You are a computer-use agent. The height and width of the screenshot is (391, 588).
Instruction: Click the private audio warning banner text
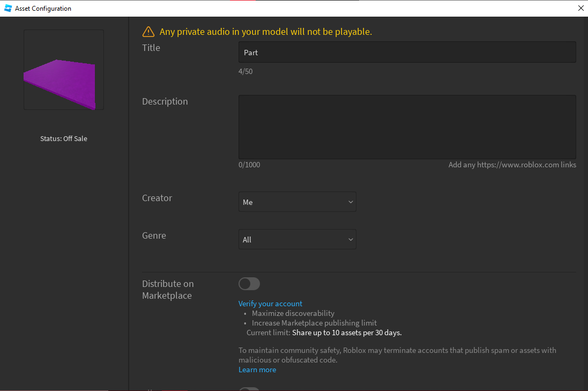point(265,32)
